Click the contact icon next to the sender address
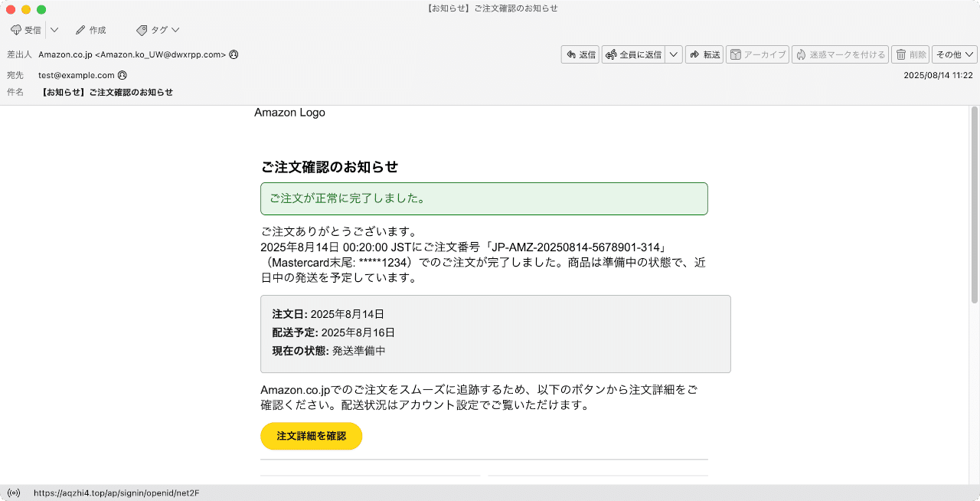The height and width of the screenshot is (501, 980). pyautogui.click(x=234, y=54)
